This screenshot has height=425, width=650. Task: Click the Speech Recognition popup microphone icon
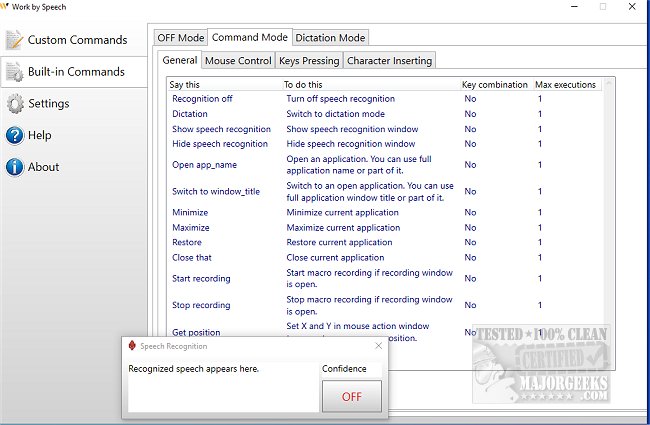coord(133,346)
